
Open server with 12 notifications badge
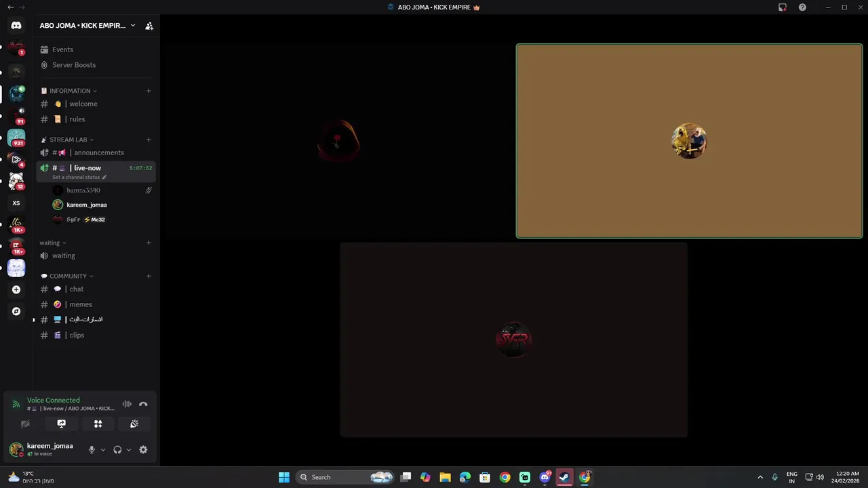pos(16,181)
